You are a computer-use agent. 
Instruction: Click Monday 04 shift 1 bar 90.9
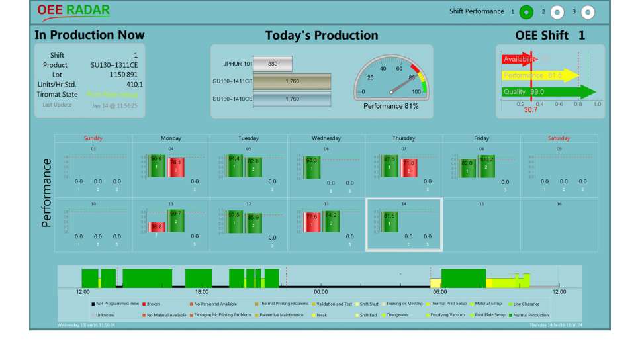pyautogui.click(x=156, y=165)
